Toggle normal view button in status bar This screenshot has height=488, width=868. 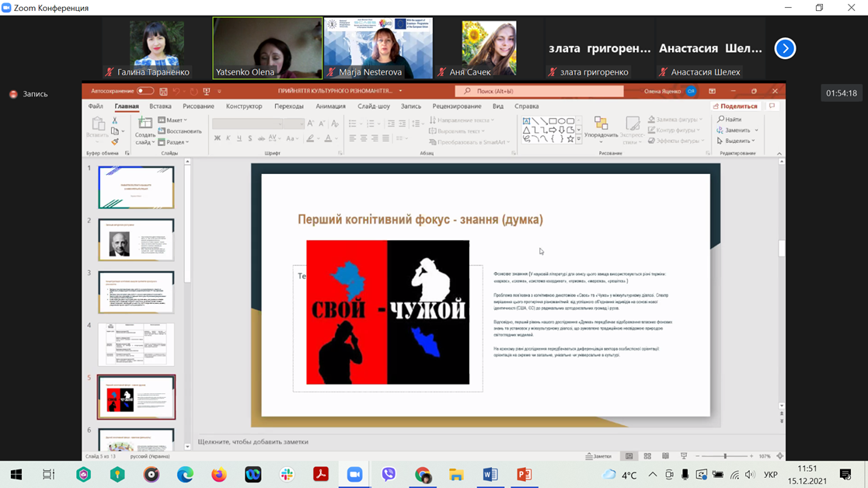[x=629, y=456]
